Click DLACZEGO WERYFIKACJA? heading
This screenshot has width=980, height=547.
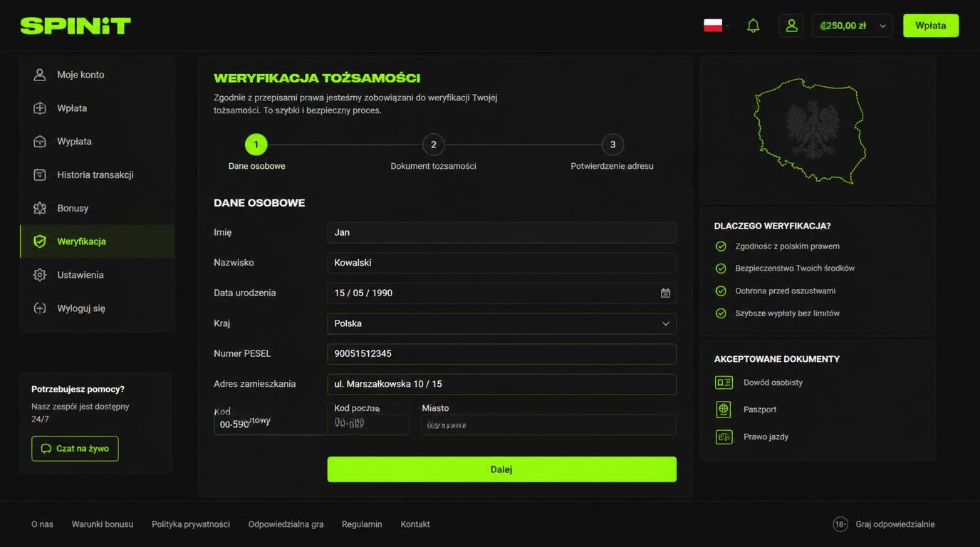tap(772, 226)
